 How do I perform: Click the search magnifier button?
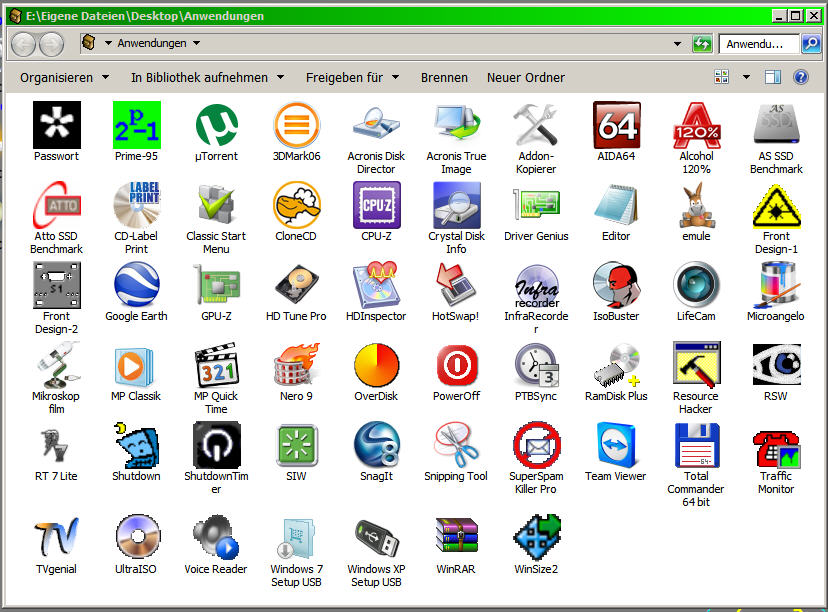(811, 44)
